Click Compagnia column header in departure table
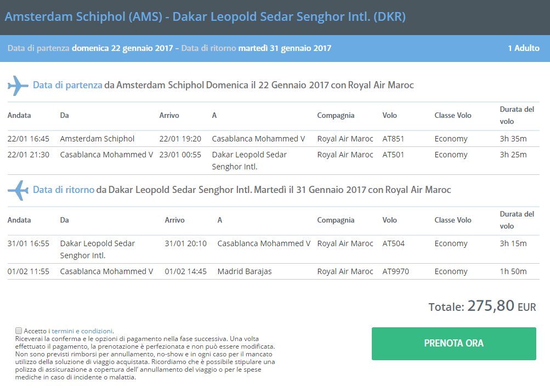This screenshot has width=550, height=392. click(336, 116)
